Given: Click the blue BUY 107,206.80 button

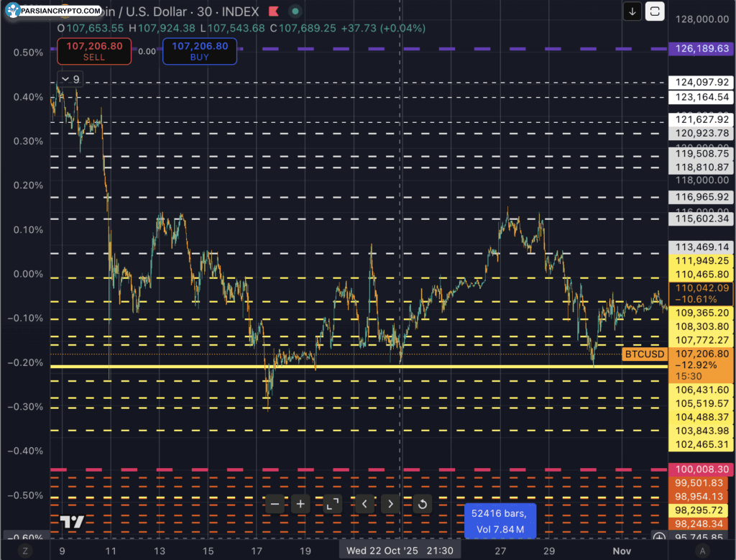Looking at the screenshot, I should [200, 51].
